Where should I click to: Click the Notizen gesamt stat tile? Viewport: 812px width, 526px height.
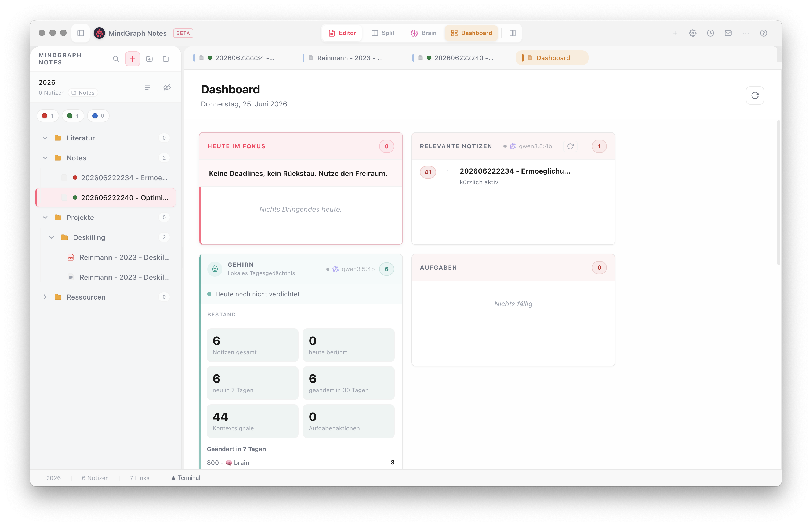click(x=252, y=345)
